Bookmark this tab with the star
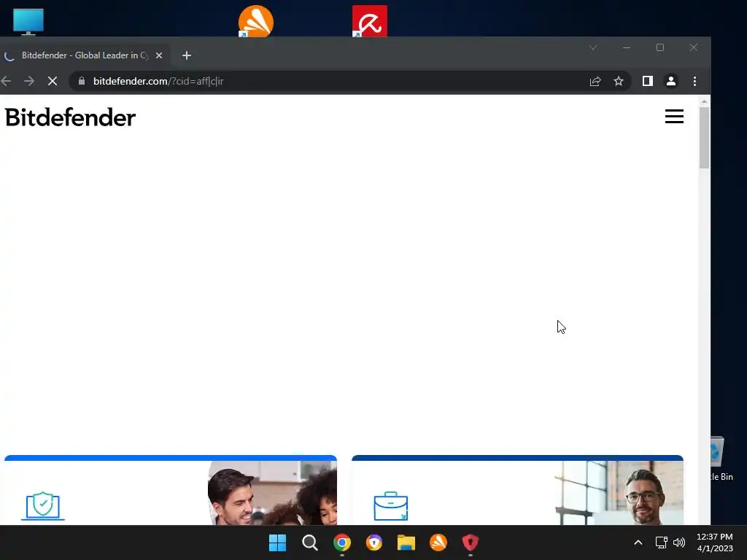This screenshot has width=747, height=560. click(619, 82)
